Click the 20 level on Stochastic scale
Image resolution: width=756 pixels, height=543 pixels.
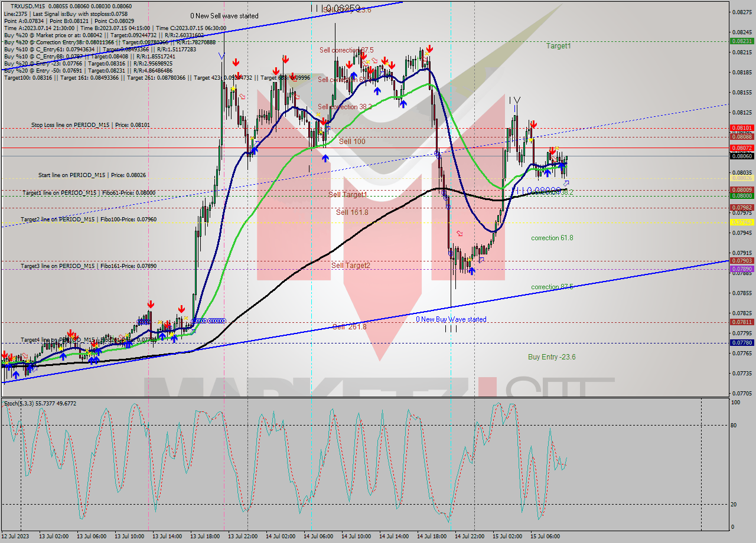tap(735, 504)
